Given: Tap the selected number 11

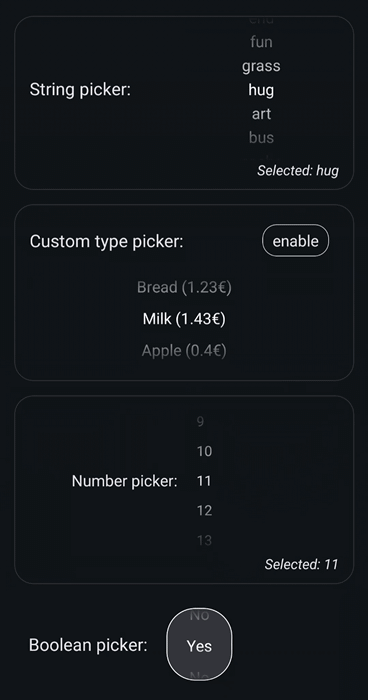Looking at the screenshot, I should click(x=204, y=481).
